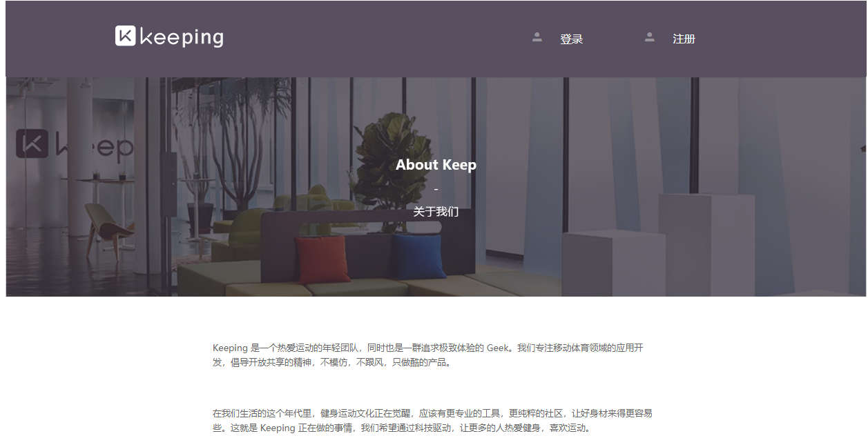Click the dash separator under About Keep
This screenshot has width=868, height=447.
tap(436, 190)
